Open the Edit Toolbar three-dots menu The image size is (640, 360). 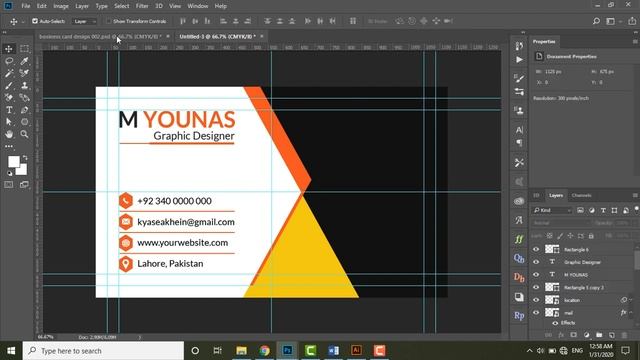[9, 146]
